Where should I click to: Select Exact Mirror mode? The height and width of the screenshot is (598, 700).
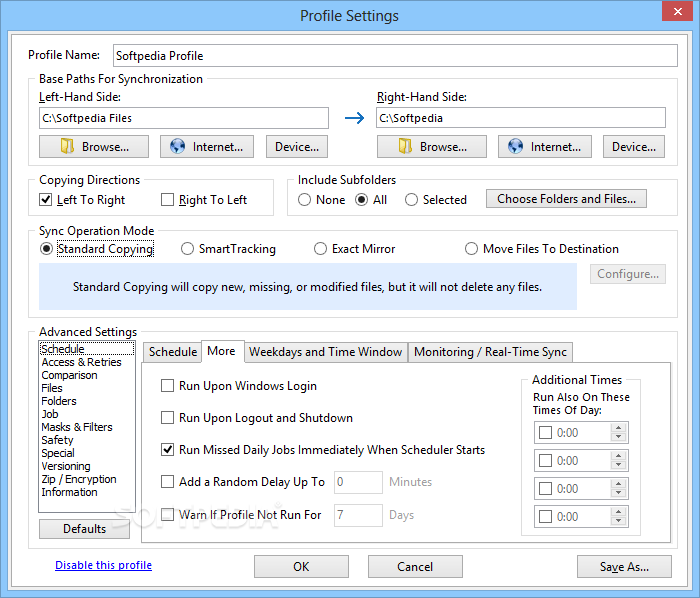[320, 249]
